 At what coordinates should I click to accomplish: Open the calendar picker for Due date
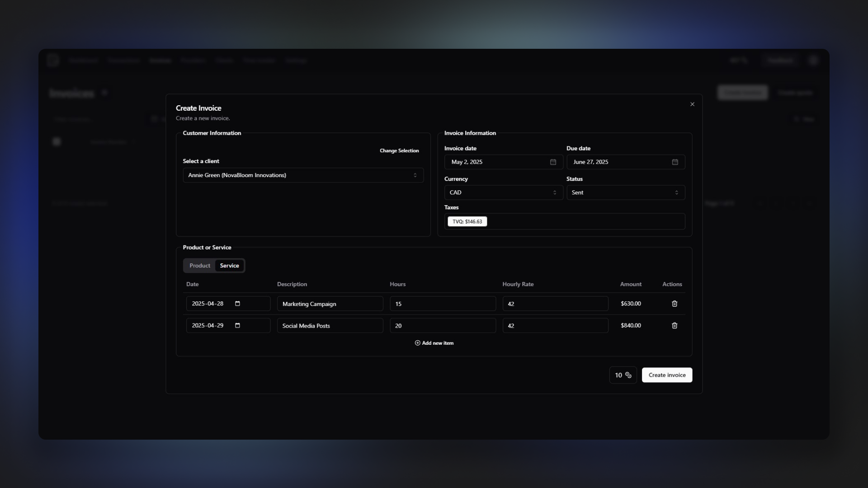tap(675, 162)
